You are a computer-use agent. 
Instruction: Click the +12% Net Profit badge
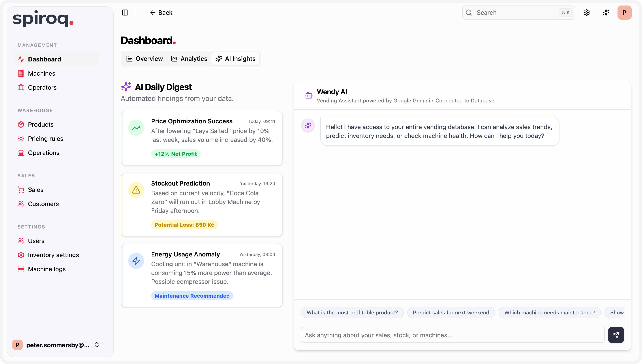(176, 154)
